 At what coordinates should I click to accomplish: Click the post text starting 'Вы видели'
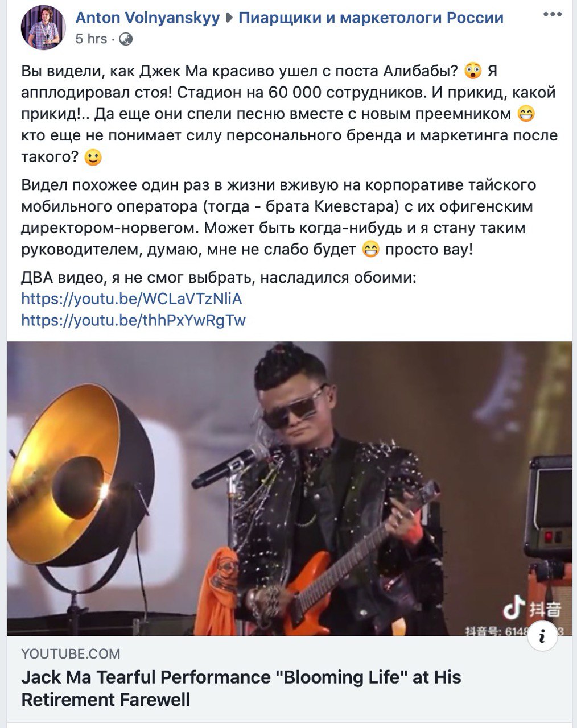tap(290, 114)
